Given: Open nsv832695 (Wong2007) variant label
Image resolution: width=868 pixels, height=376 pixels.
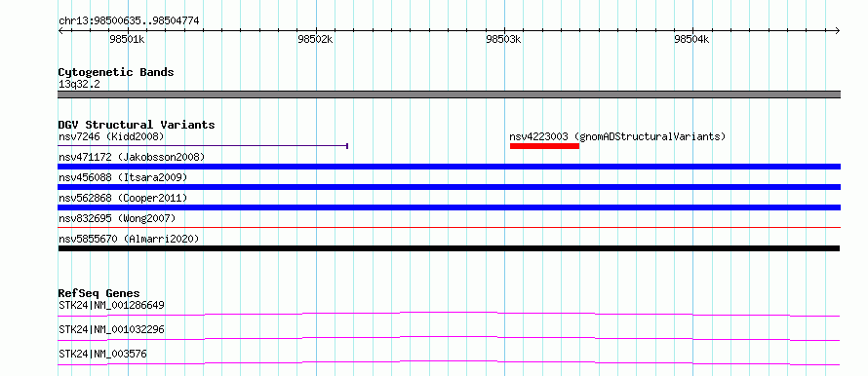Looking at the screenshot, I should [117, 219].
